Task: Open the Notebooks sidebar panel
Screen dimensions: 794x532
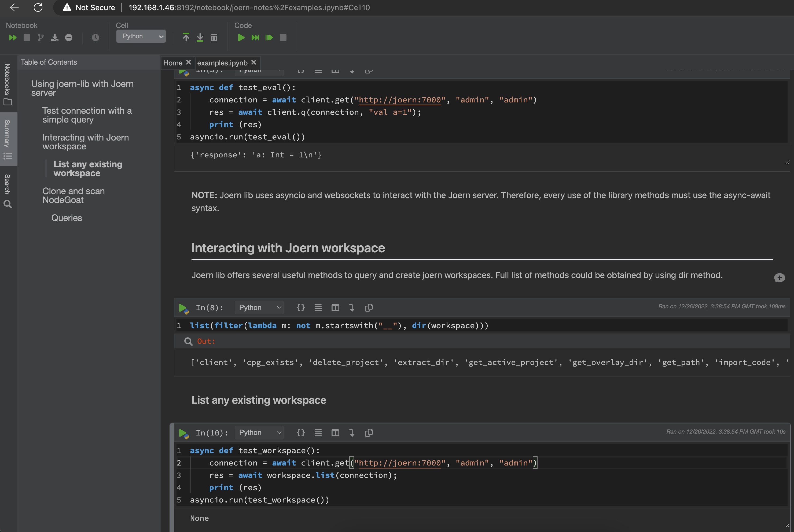Action: (x=7, y=84)
